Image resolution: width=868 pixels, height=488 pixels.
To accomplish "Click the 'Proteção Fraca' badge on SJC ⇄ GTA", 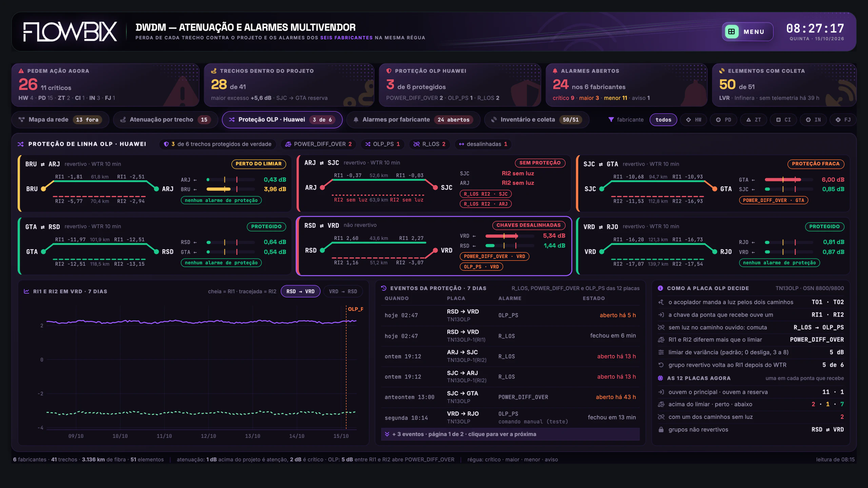I will (816, 164).
